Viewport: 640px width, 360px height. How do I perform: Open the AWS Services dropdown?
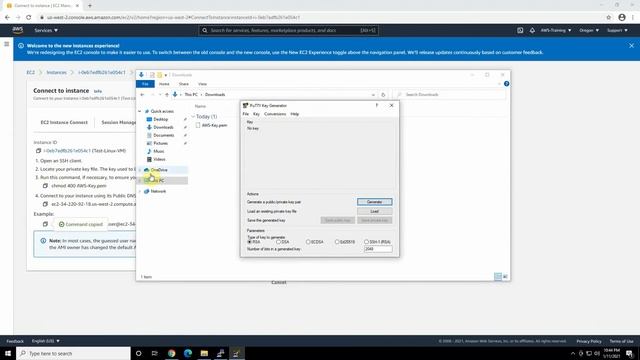(46, 30)
